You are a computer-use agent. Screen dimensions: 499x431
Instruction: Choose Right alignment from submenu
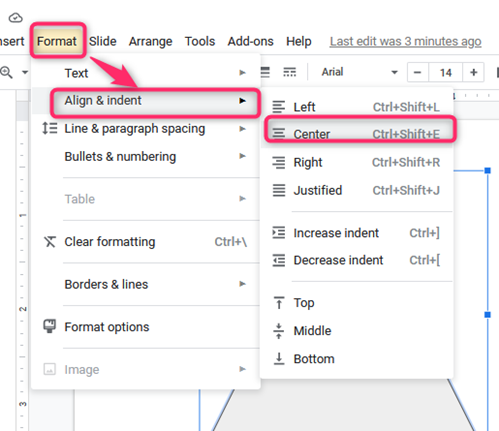pyautogui.click(x=356, y=163)
